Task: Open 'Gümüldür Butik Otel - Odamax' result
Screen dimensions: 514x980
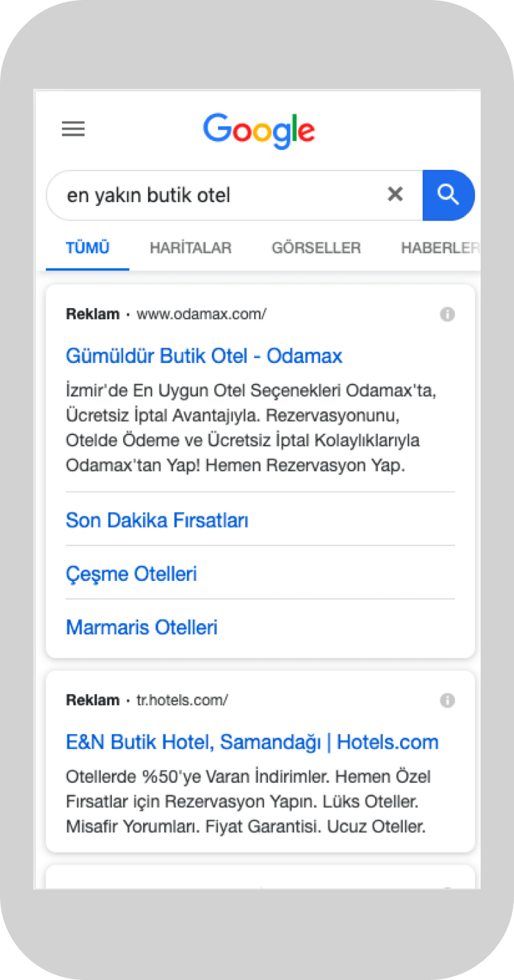Action: click(204, 356)
